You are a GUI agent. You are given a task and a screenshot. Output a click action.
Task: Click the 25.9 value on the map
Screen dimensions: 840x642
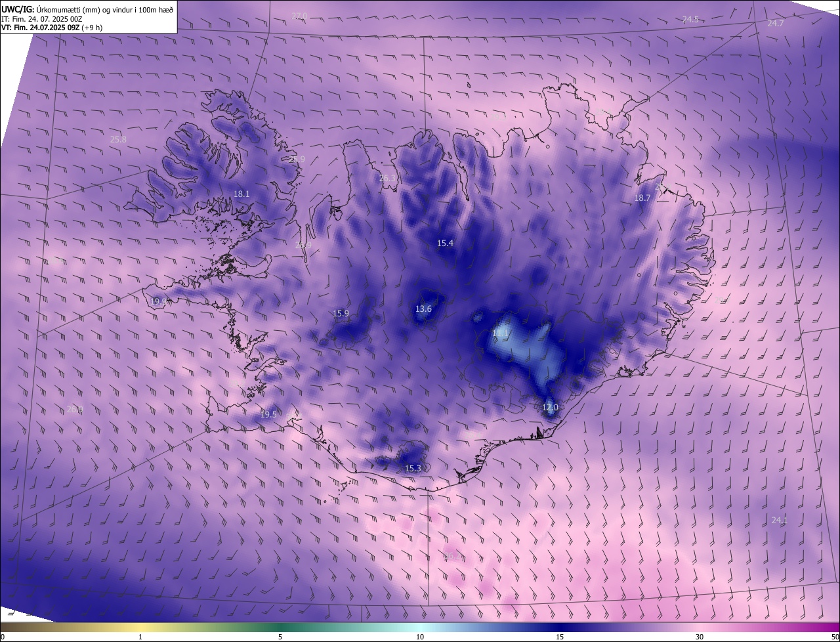click(x=297, y=159)
